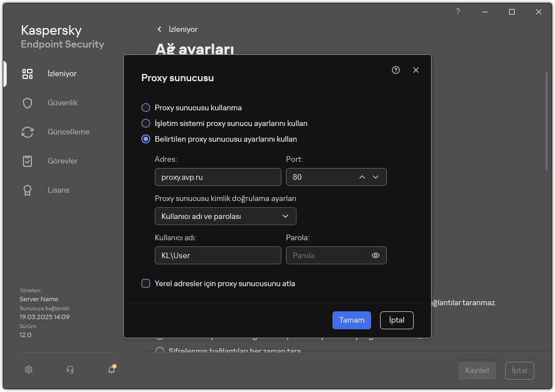Select Proxy sunucusu kullanma option

pos(146,108)
